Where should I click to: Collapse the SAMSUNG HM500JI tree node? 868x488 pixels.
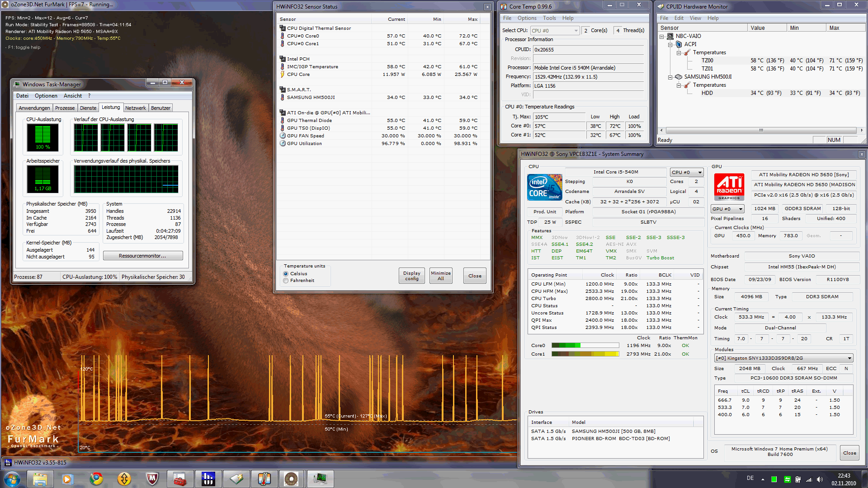click(670, 77)
